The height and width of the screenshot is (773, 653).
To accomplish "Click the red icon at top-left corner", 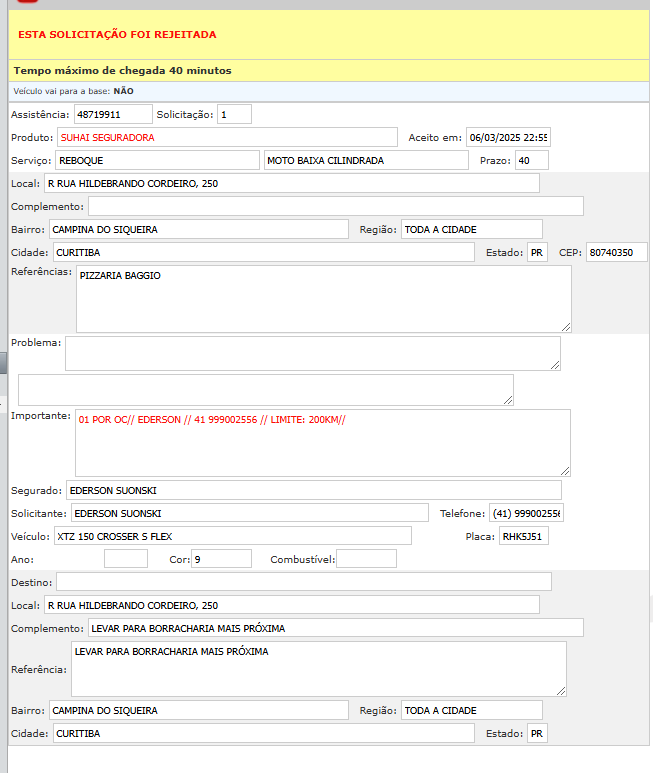I will (27, 2).
